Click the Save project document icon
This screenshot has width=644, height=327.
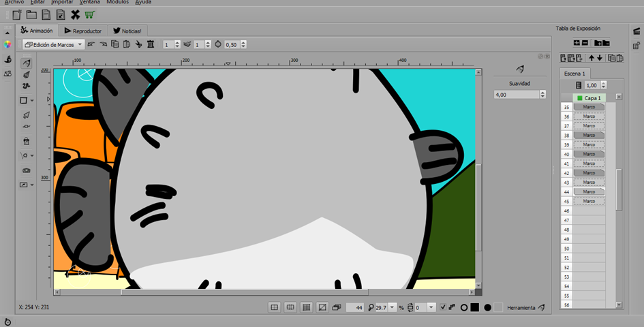[46, 15]
